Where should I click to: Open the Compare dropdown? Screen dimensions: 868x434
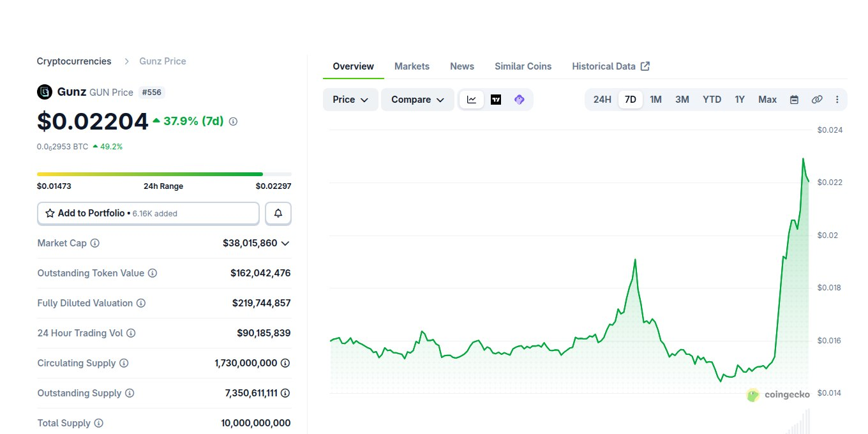pyautogui.click(x=417, y=100)
